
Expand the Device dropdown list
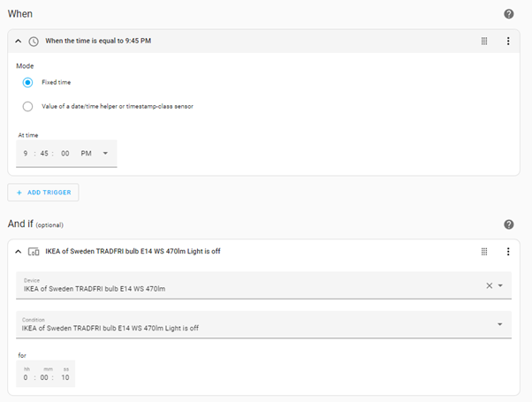(500, 285)
